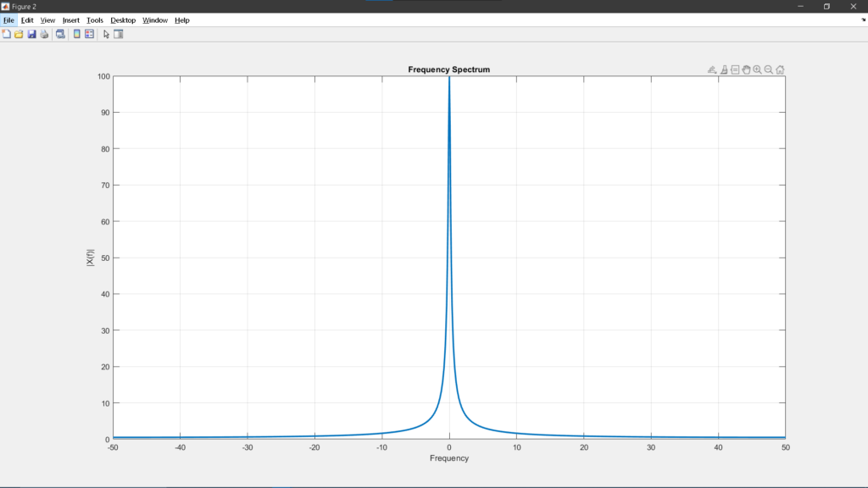Open the Property Inspector from the toolbar
Screen dimensions: 868x488
click(119, 34)
